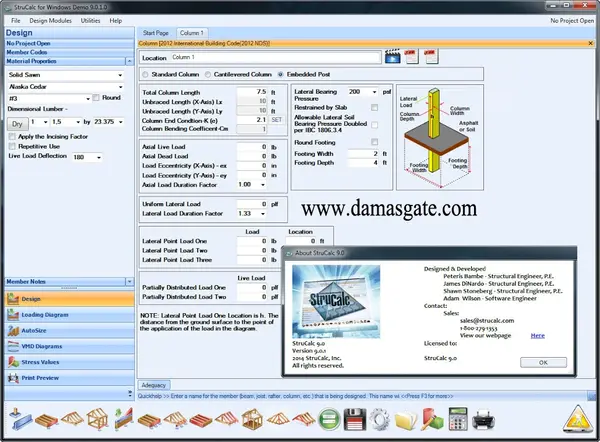Switch to the Column 1 tab
Viewport: 600px width, 442px height.
[192, 33]
